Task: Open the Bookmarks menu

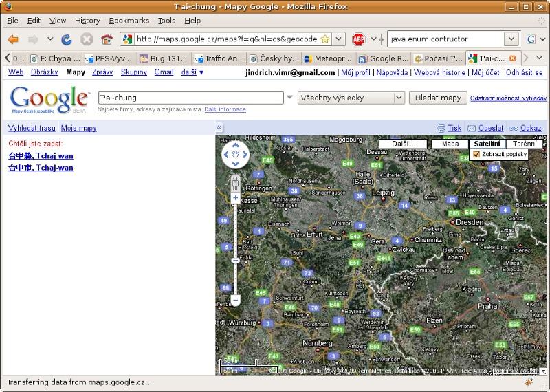Action: (129, 21)
